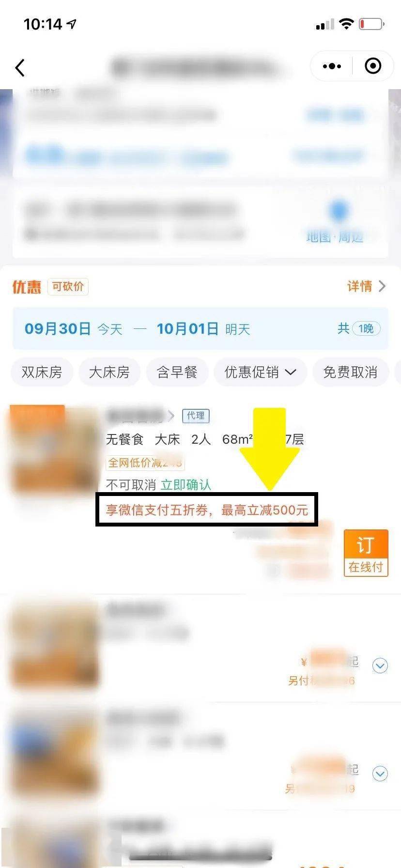The width and height of the screenshot is (401, 868).
Task: Expand the third room's price options
Action: point(380,774)
